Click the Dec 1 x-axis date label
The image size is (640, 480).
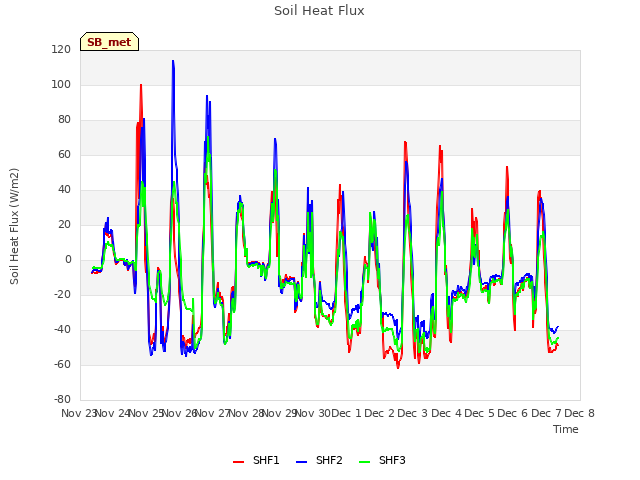(346, 413)
